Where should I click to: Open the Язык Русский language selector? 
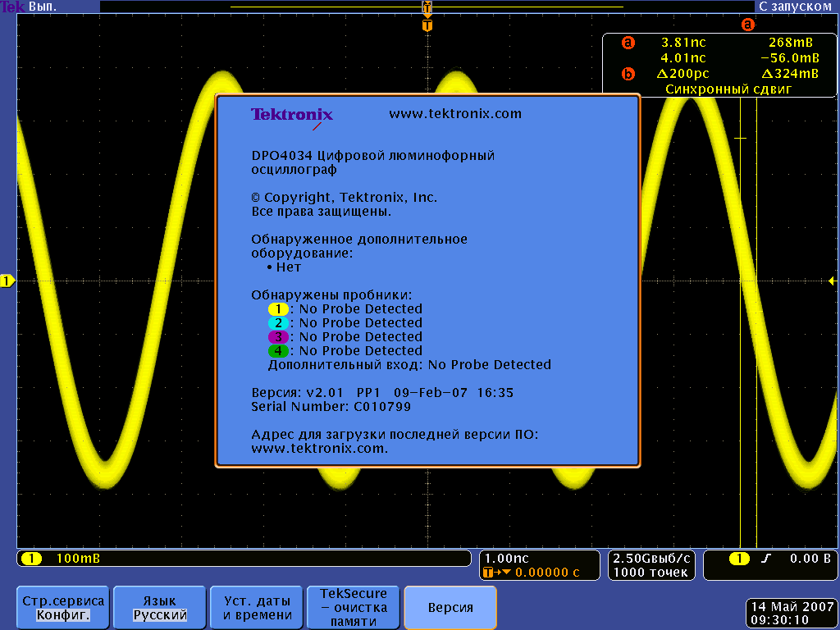coord(160,607)
